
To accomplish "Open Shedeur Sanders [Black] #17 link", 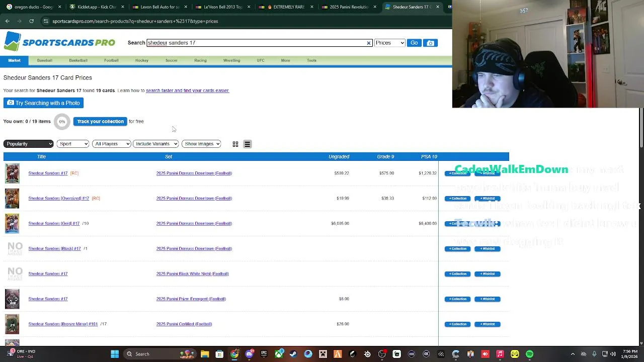I will point(55,249).
